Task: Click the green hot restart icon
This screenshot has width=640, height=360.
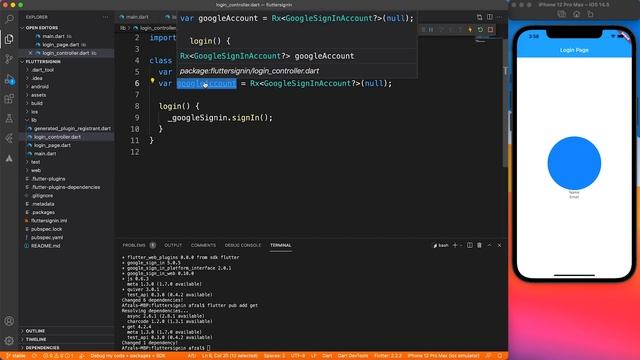Action: tap(480, 30)
